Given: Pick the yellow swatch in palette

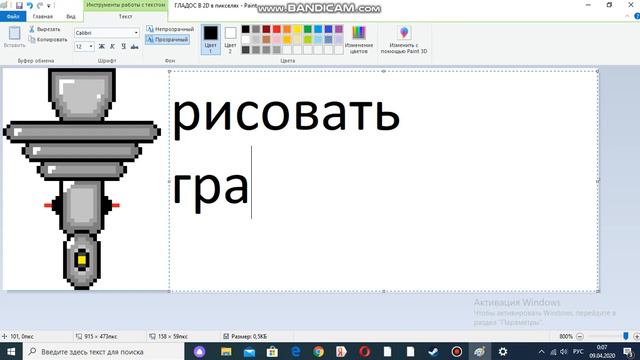Looking at the screenshot, I should (298, 29).
